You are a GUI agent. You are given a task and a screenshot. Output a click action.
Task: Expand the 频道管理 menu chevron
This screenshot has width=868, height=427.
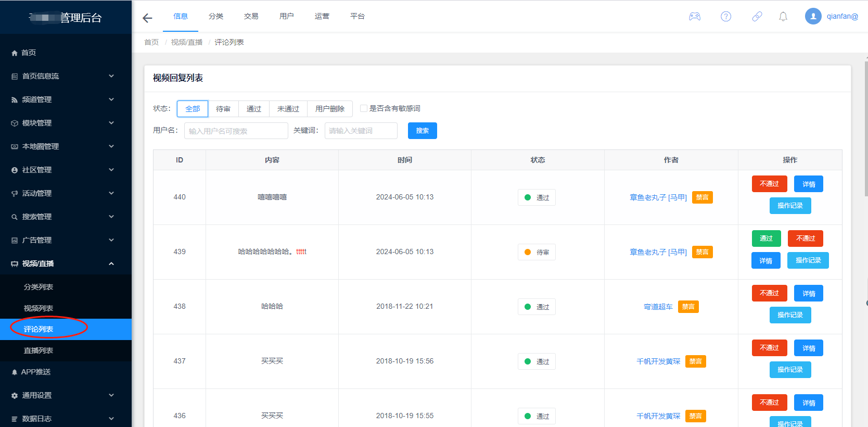coord(111,99)
